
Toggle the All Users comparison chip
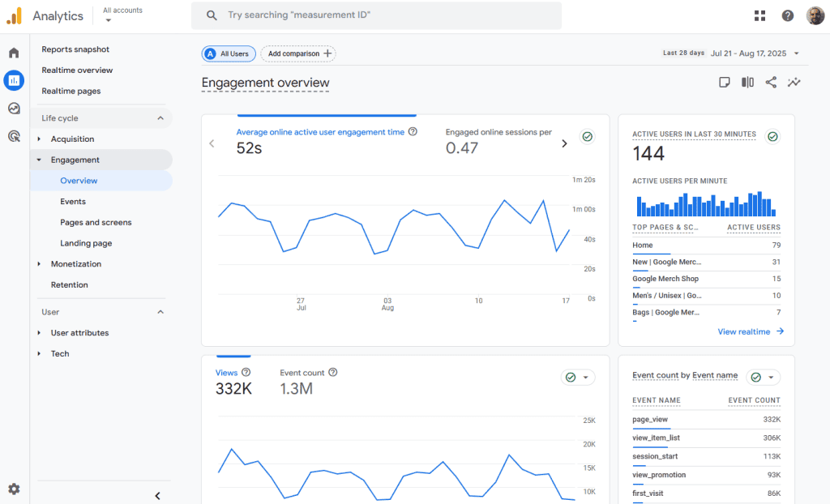[229, 53]
